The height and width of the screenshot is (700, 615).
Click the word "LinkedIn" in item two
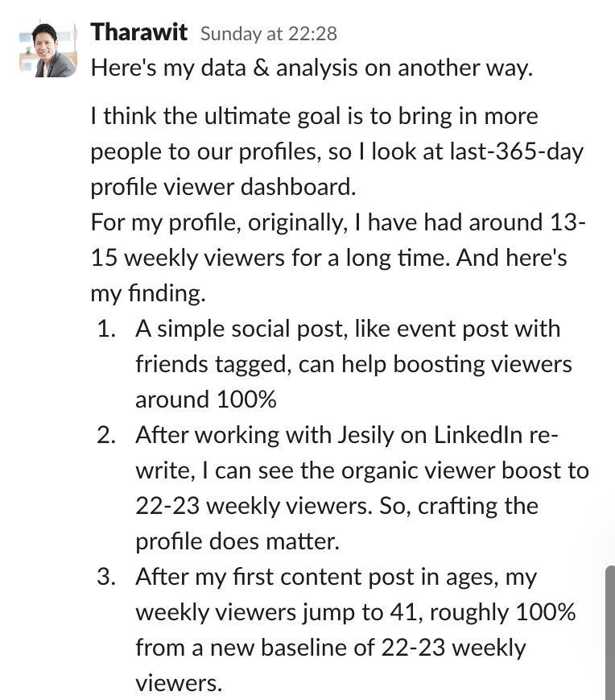[x=477, y=435]
